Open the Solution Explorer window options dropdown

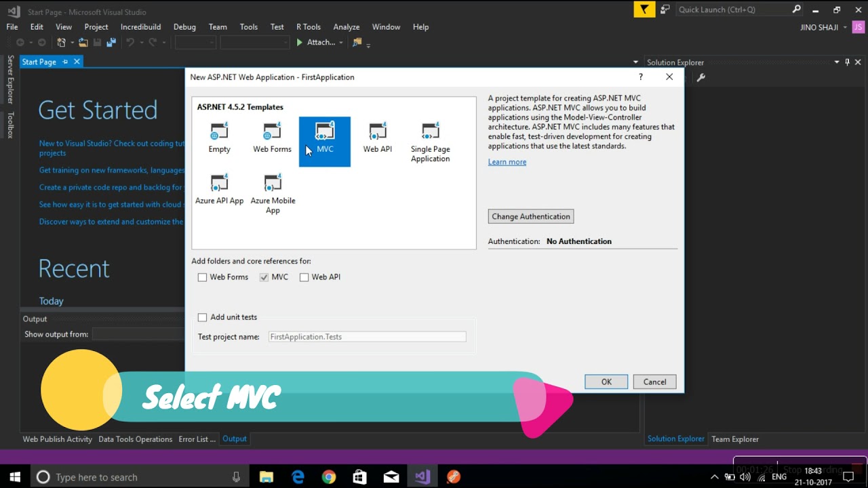pyautogui.click(x=837, y=62)
